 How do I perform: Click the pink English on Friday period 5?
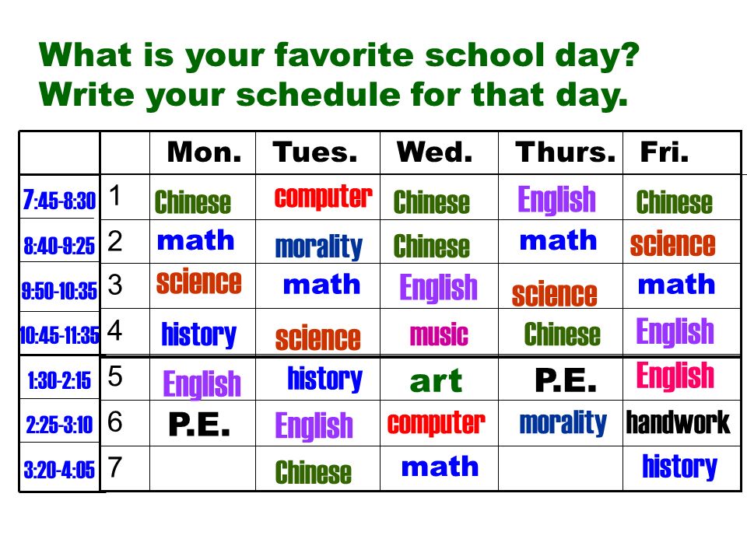click(x=675, y=376)
